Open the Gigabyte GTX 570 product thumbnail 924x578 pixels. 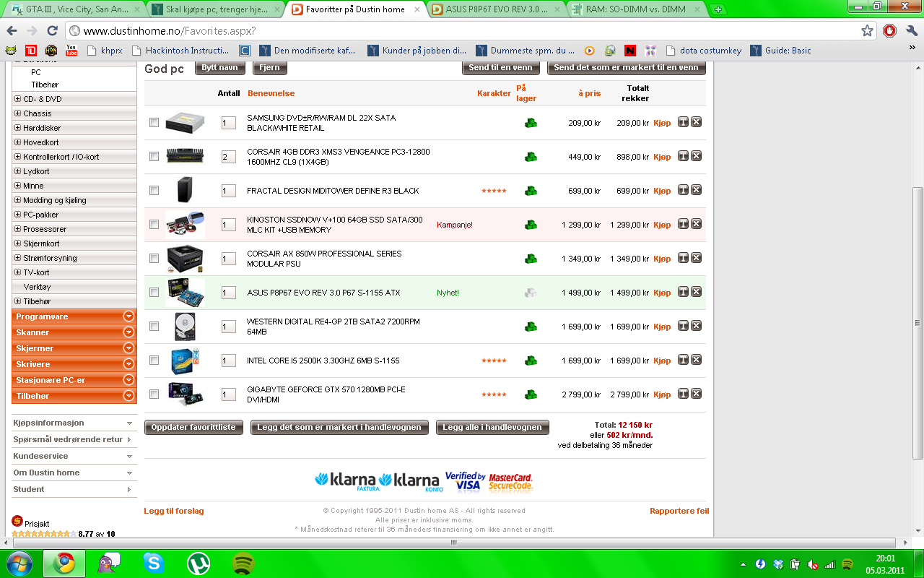[185, 394]
